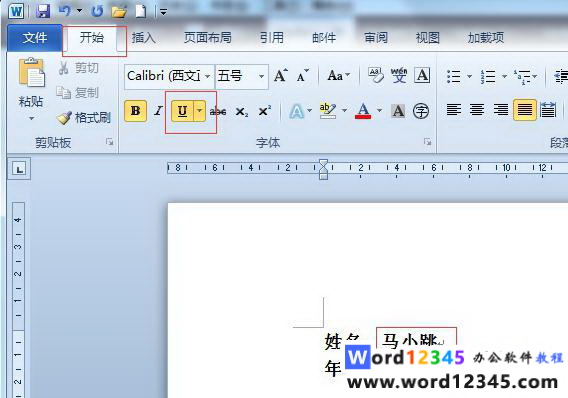This screenshot has width=568, height=398.
Task: Open the 视图 tab
Action: click(427, 38)
